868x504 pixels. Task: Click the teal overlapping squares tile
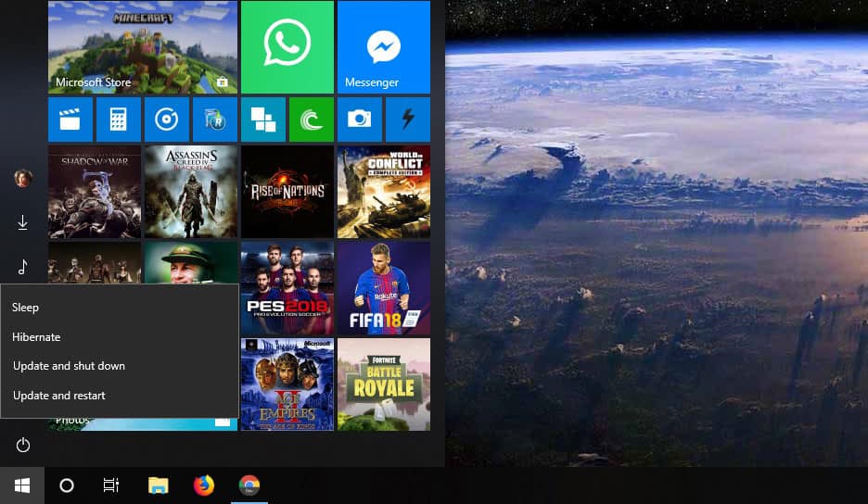[263, 120]
